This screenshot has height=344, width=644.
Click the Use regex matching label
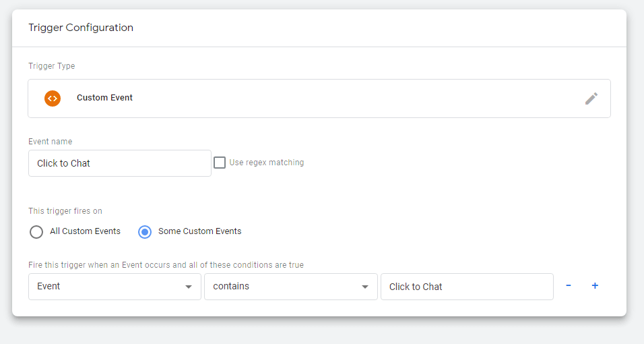[267, 163]
